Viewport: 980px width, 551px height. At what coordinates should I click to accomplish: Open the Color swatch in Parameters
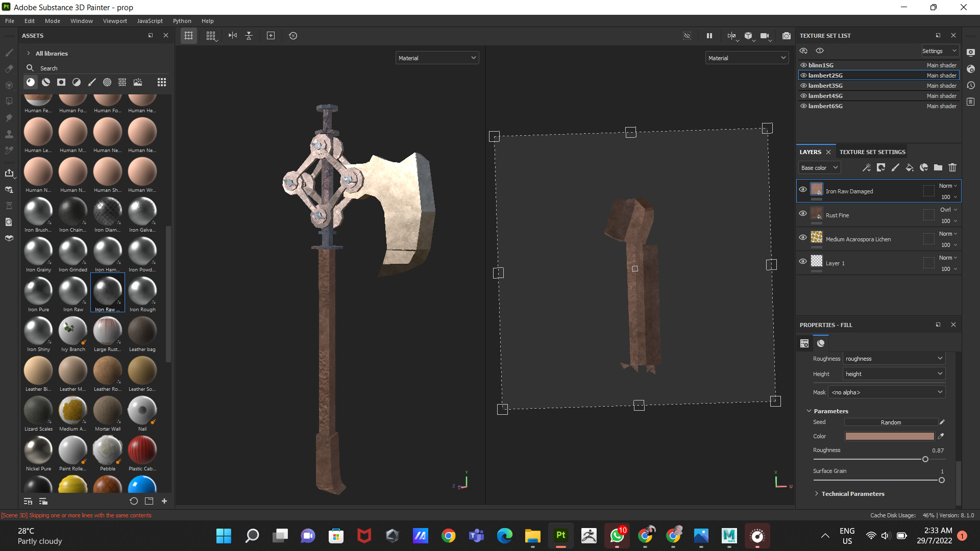[x=889, y=436]
